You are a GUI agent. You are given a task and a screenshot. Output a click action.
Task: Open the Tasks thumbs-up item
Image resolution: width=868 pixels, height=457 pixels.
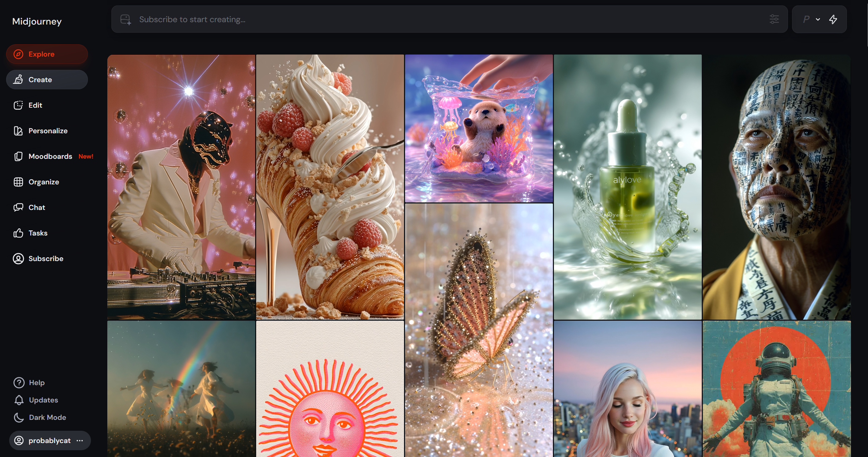(x=37, y=233)
